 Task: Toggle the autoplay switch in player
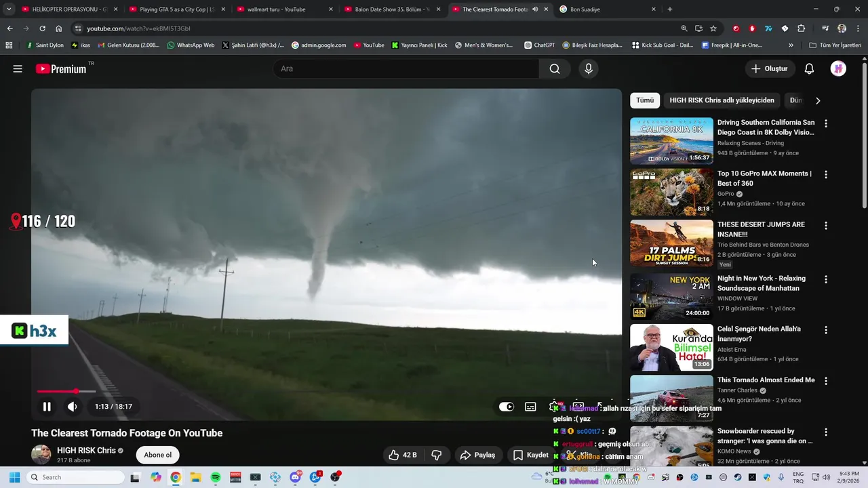pos(507,407)
